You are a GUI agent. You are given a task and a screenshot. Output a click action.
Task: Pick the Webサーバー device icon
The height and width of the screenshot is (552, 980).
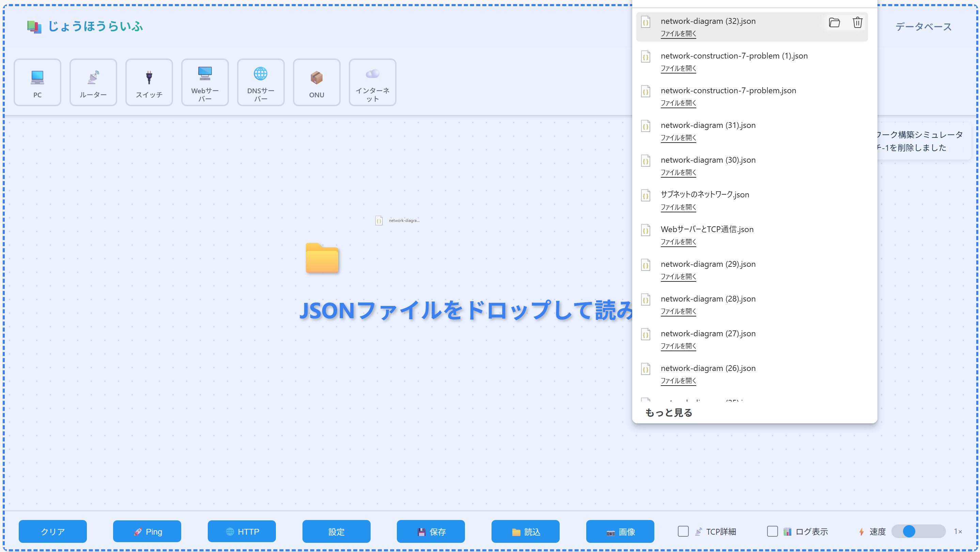coord(205,82)
